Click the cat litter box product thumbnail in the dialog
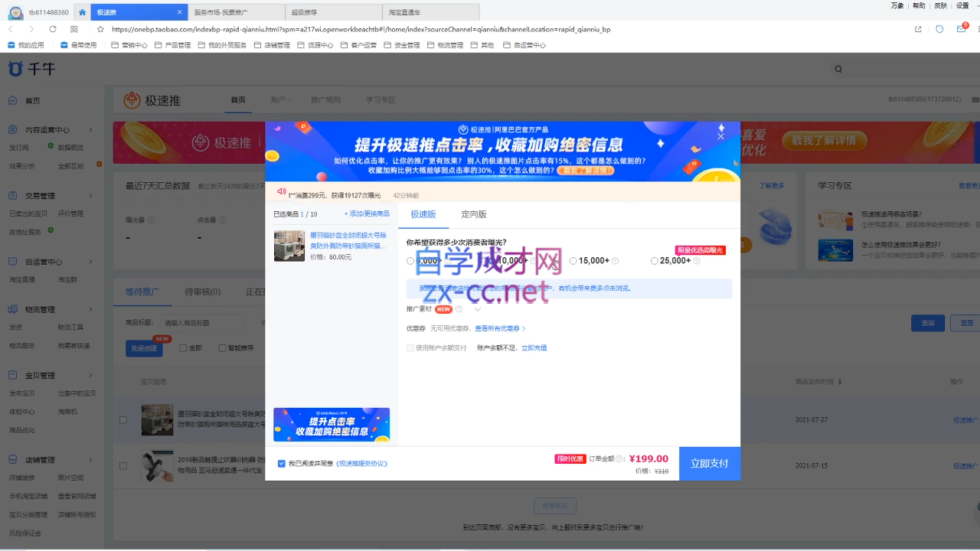Viewport: 980px width, 551px height. pos(289,246)
